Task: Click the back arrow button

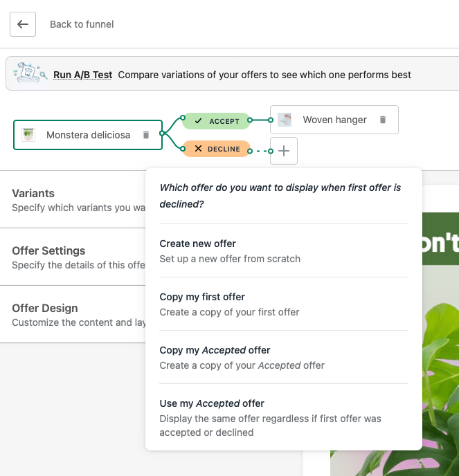Action: [x=23, y=24]
